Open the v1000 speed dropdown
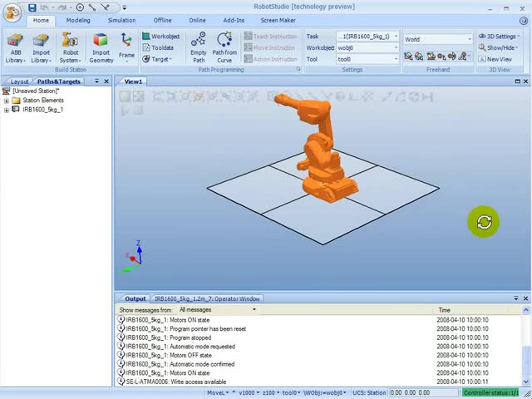Viewport: 532px width, 399px height. click(x=249, y=392)
